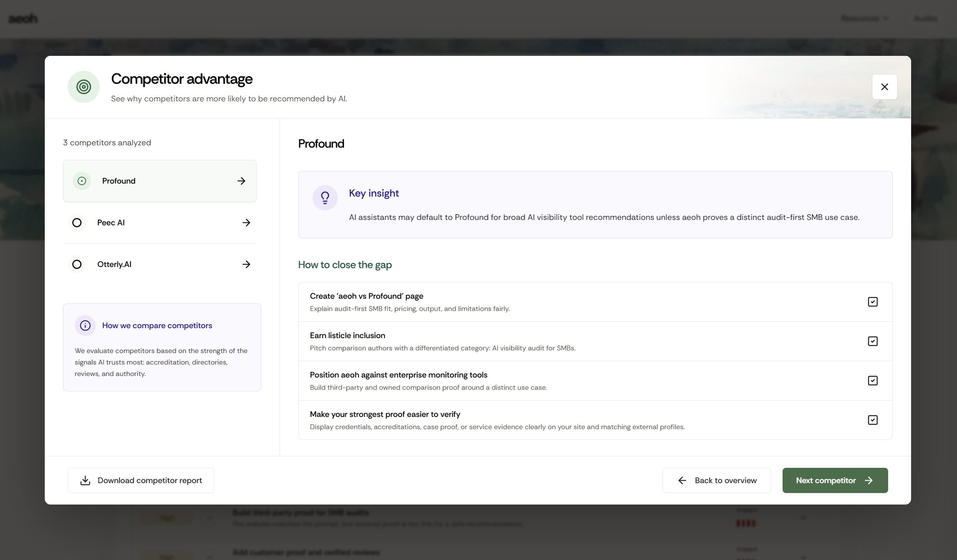Click the right arrow in Next competitor
957x560 pixels.
click(869, 480)
